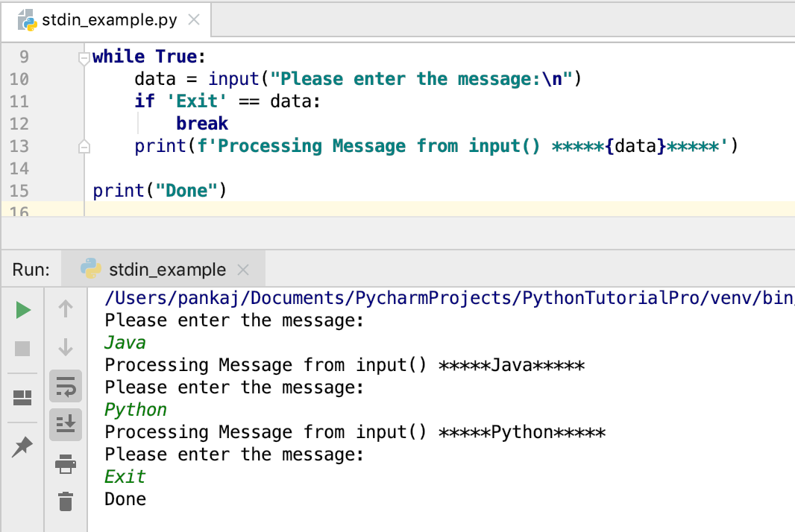Toggle soft-wrap in the console
The width and height of the screenshot is (795, 532).
tap(66, 387)
